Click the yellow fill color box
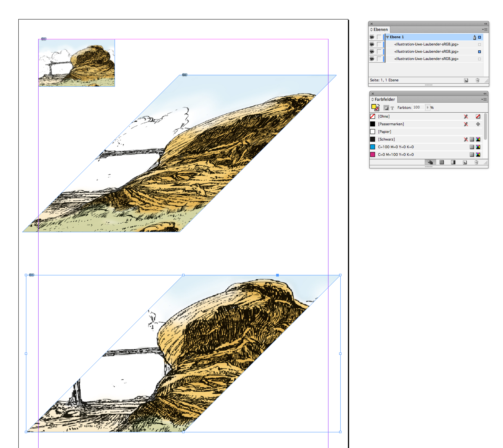Viewport: 503px width, 448px height. pos(374,107)
